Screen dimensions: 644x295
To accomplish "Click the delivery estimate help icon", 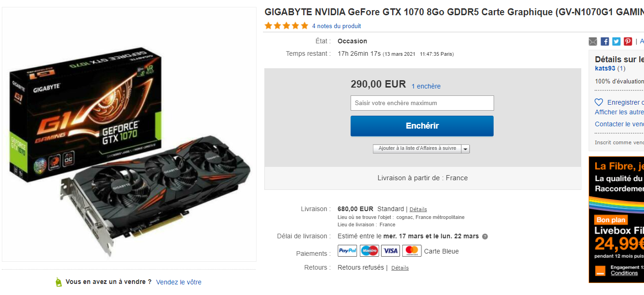I will [x=485, y=236].
